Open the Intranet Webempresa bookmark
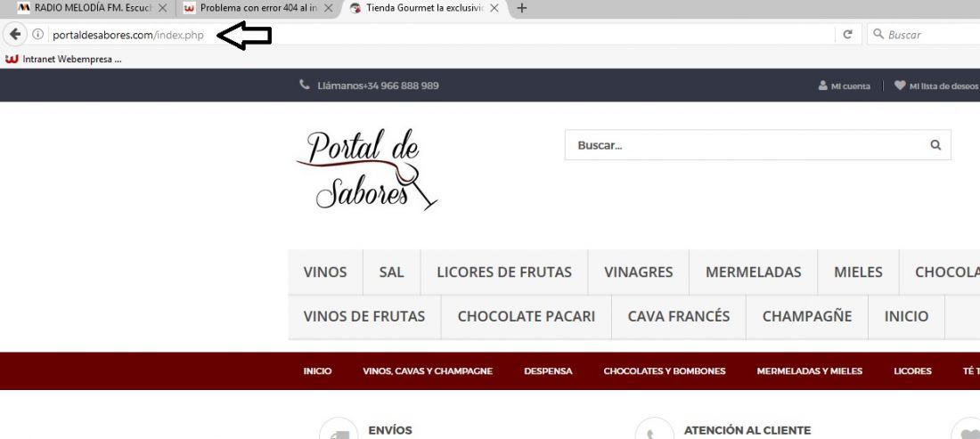This screenshot has width=980, height=439. tap(63, 60)
